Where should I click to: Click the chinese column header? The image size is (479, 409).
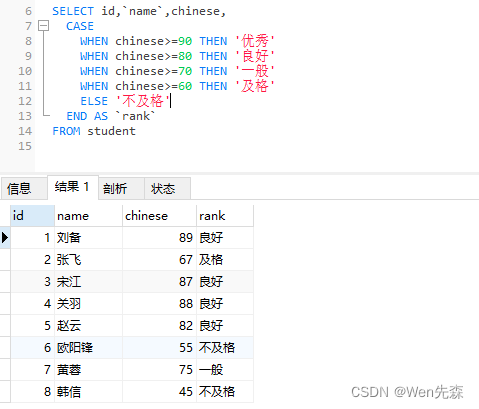(159, 216)
